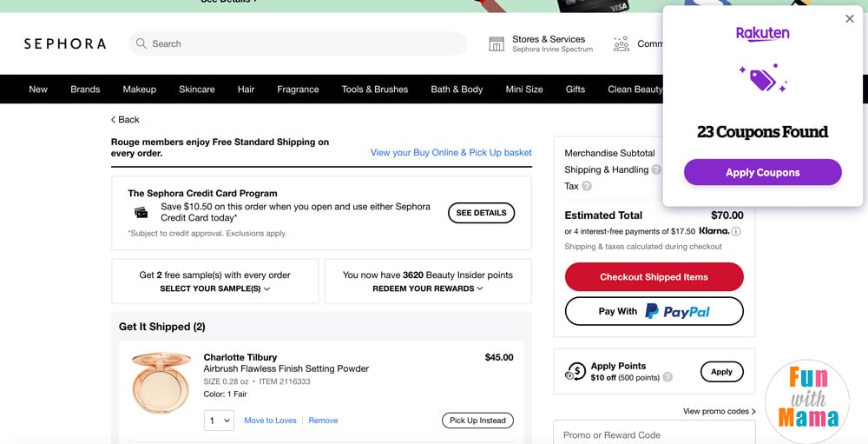Open the Mini Size menu
Screen dimensions: 868x444
coord(524,89)
